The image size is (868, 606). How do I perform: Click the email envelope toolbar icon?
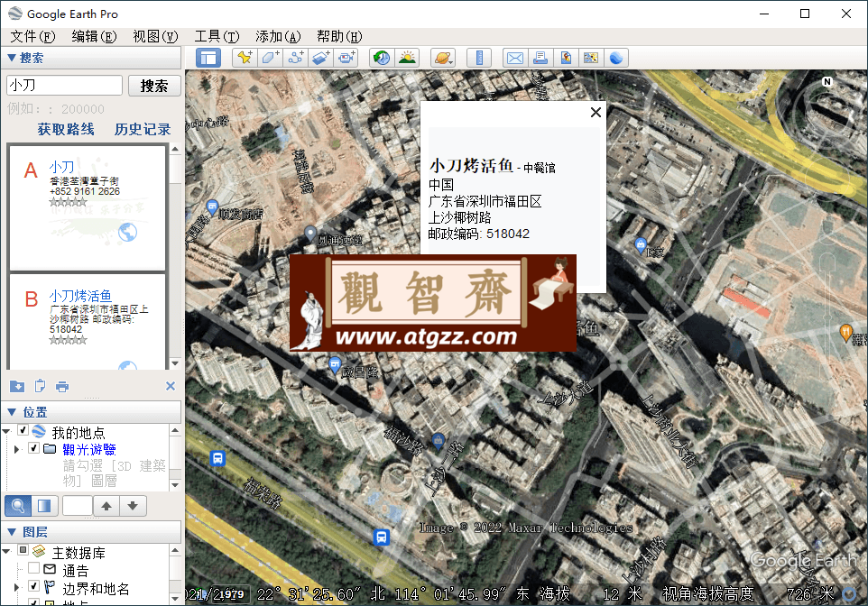tap(515, 58)
